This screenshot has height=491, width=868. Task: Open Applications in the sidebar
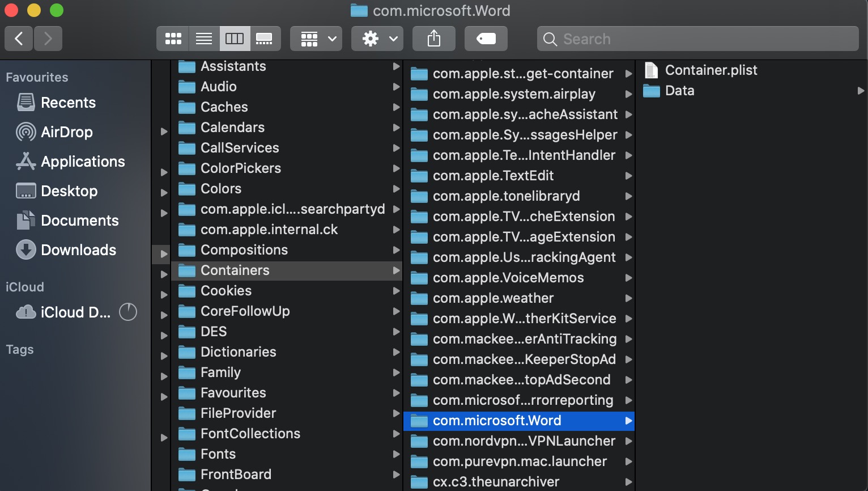click(x=83, y=162)
